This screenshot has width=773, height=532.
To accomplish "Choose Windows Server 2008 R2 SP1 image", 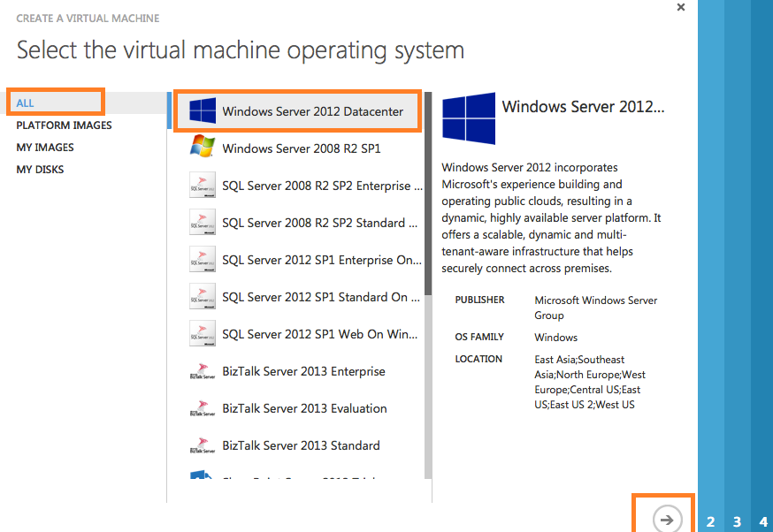I will (297, 148).
